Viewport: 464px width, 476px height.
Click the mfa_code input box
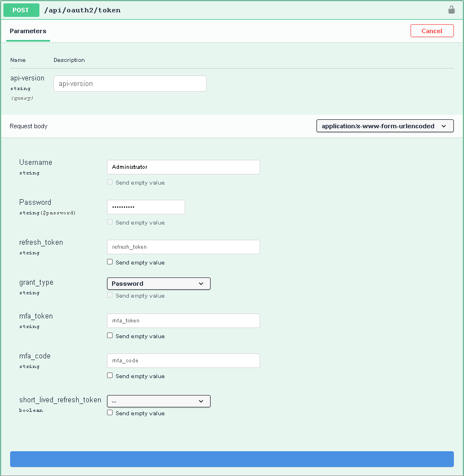[184, 361]
